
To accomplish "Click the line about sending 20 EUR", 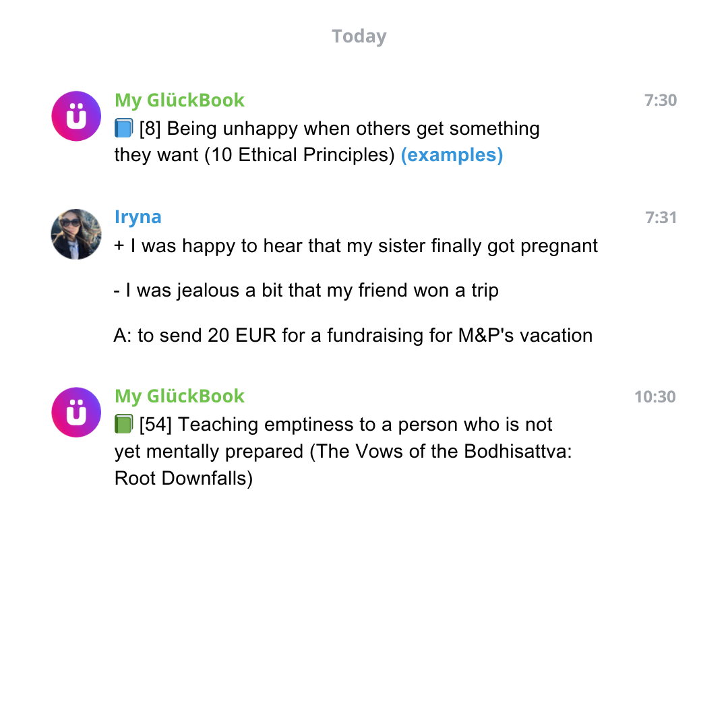I will pos(353,335).
